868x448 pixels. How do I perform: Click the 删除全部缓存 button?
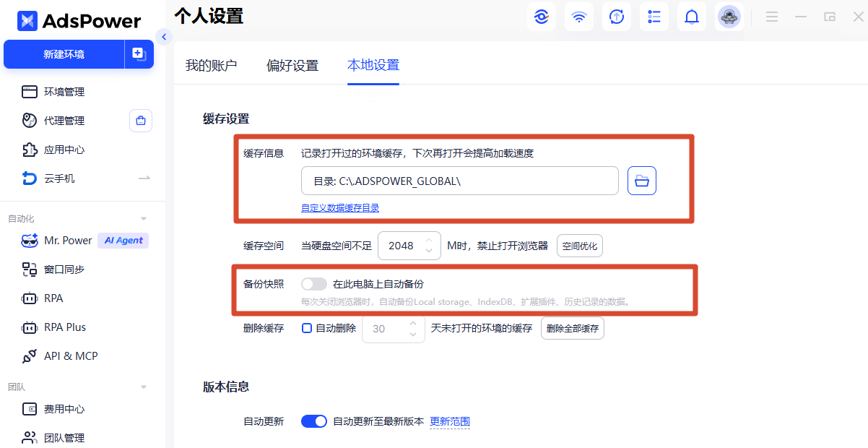pos(573,328)
